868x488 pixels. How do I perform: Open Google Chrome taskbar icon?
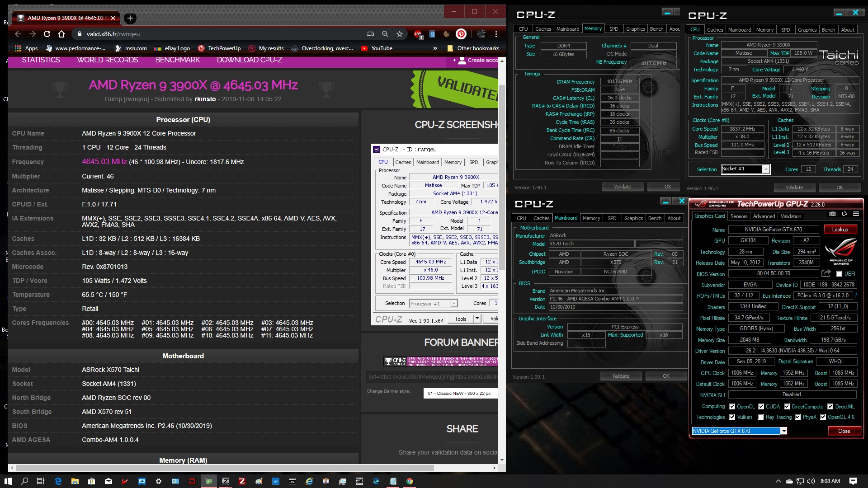coord(410,481)
